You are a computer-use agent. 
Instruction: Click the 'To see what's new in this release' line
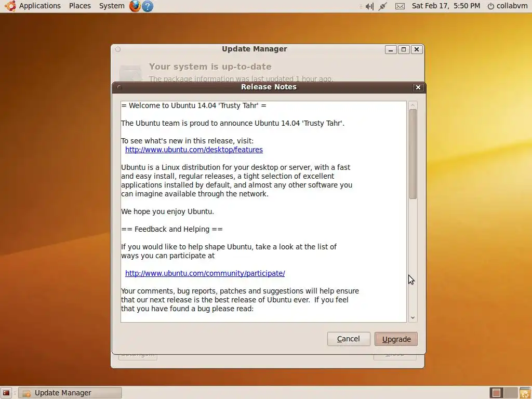tap(187, 141)
